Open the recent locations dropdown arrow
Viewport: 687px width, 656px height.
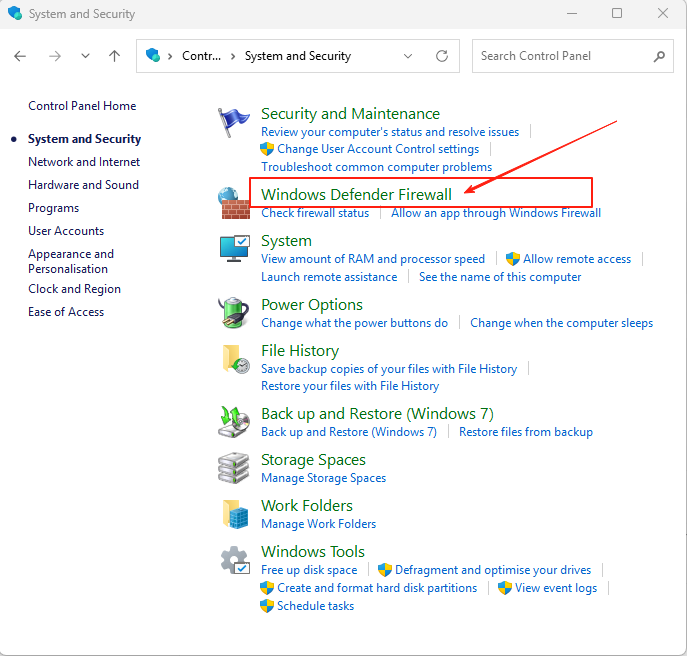85,56
